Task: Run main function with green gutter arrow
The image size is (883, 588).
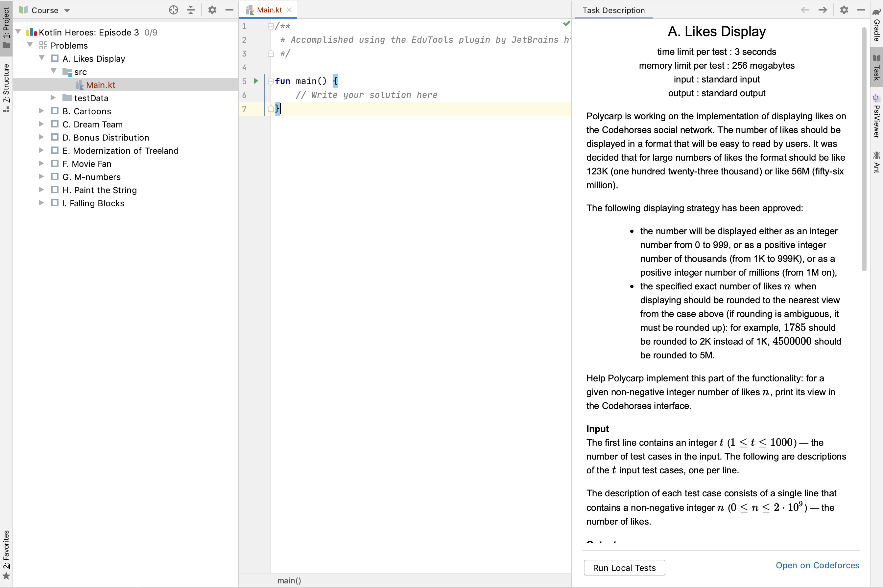Action: click(x=256, y=81)
